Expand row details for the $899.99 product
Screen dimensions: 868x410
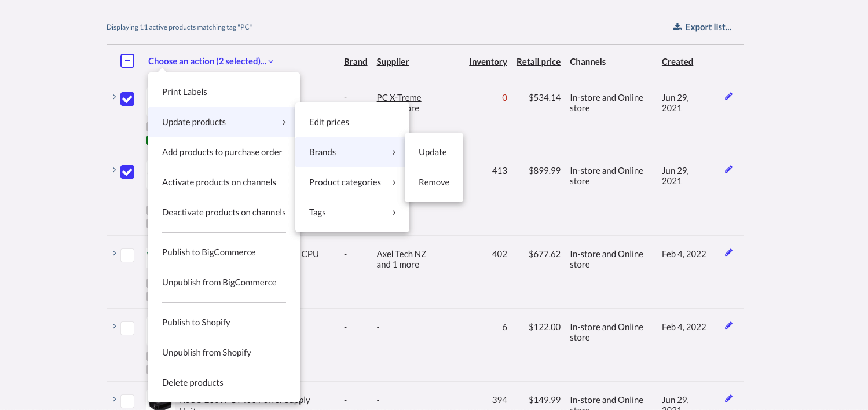click(114, 170)
